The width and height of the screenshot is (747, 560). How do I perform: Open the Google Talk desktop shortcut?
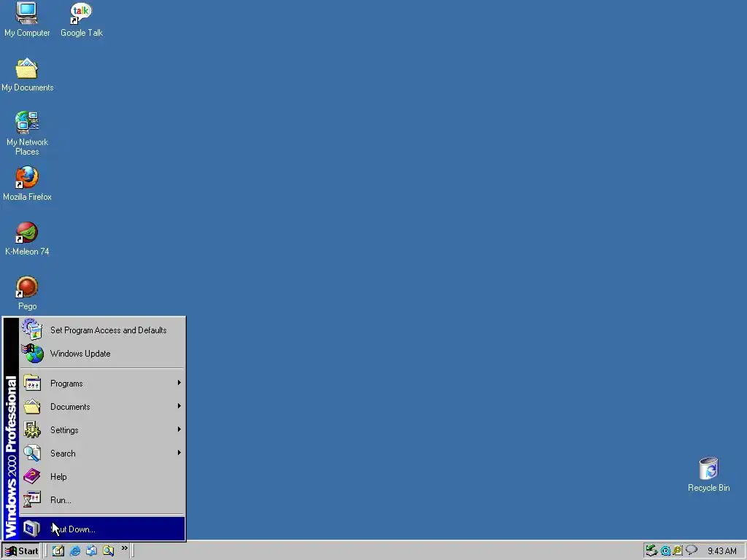tap(82, 19)
